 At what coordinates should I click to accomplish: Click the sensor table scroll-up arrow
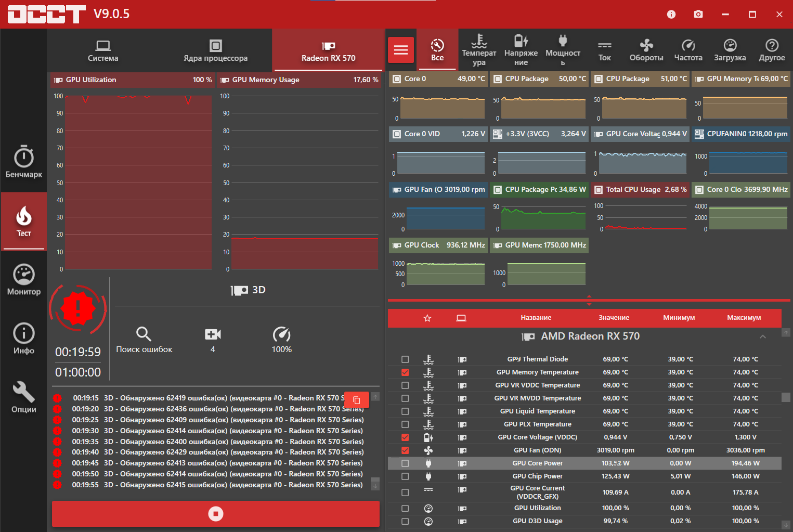tap(786, 332)
